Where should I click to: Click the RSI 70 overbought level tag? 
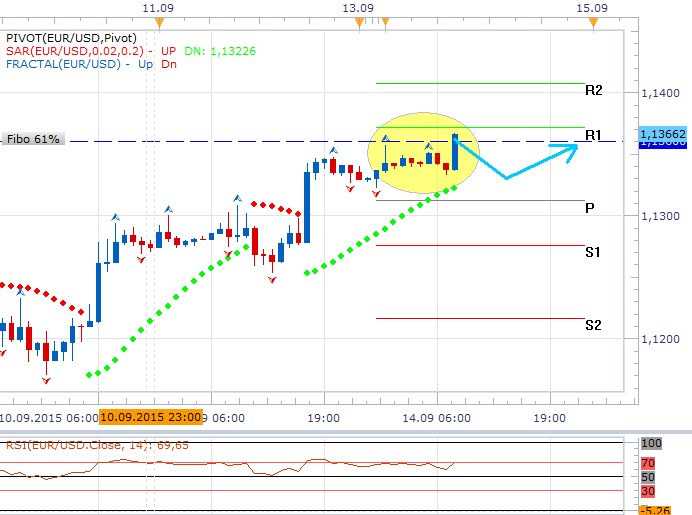pos(650,463)
